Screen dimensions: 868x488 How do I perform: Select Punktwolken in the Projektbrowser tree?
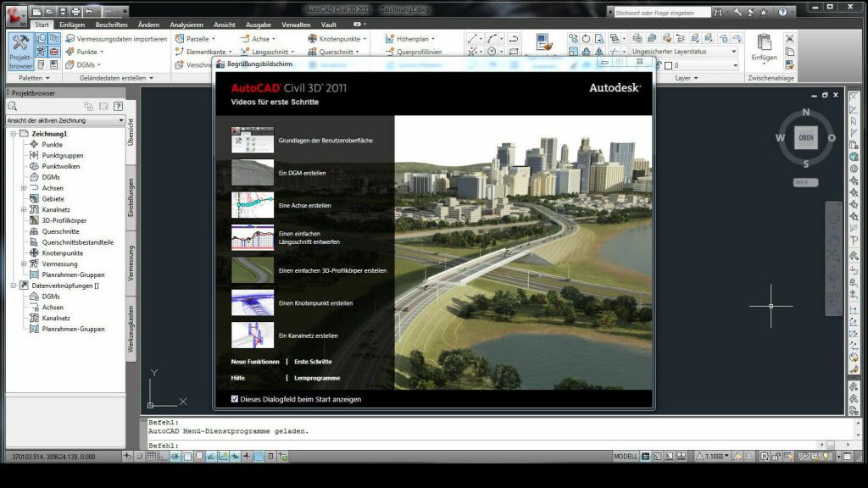[x=61, y=167]
